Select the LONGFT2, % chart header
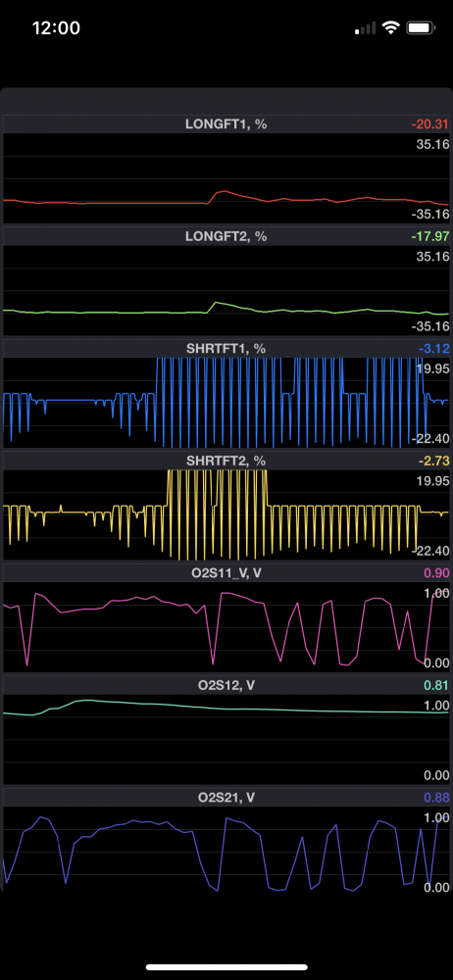 (226, 236)
